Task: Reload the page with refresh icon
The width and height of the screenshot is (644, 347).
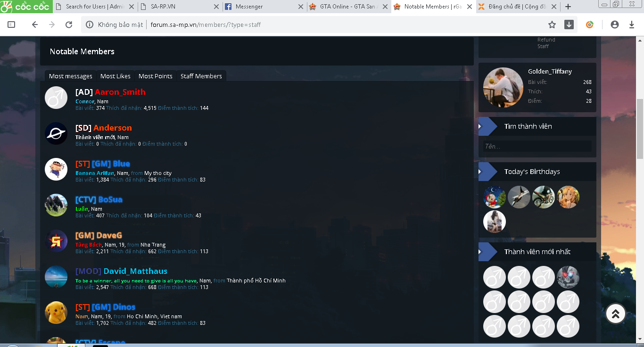Action: 69,25
